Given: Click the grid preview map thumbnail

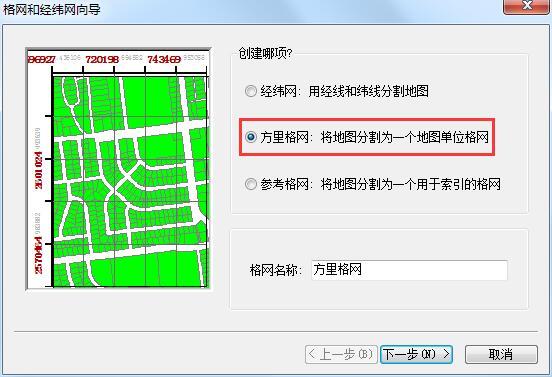Looking at the screenshot, I should pyautogui.click(x=119, y=169).
